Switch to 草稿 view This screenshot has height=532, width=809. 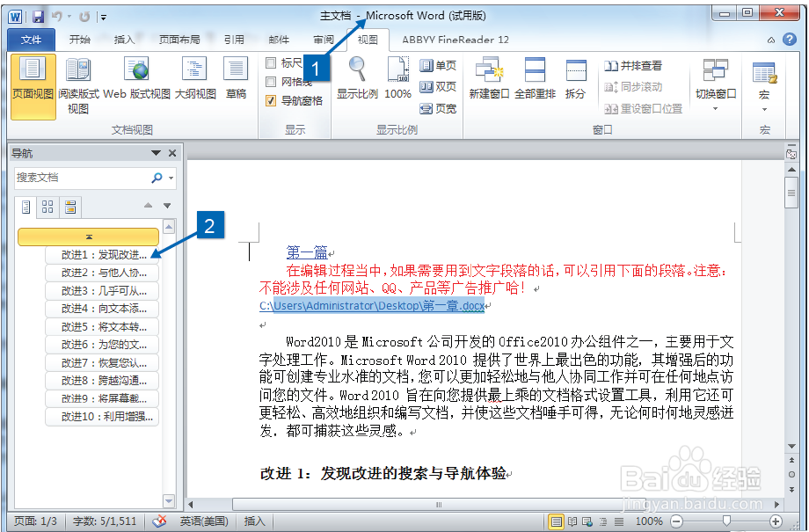pyautogui.click(x=236, y=80)
